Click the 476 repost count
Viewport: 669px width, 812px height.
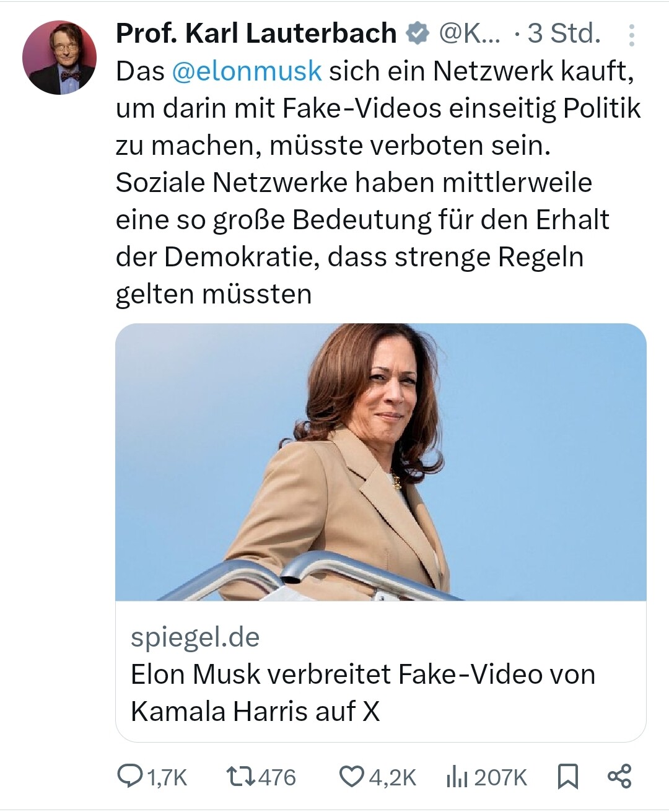click(277, 777)
